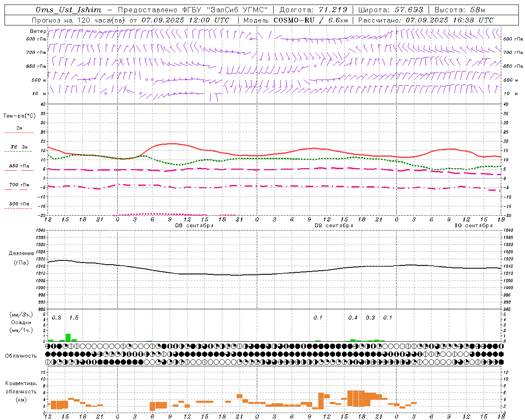This screenshot has height=420, width=525.
Task: Click the (мм/3ч.) precipitation unit label
Action: [21, 315]
